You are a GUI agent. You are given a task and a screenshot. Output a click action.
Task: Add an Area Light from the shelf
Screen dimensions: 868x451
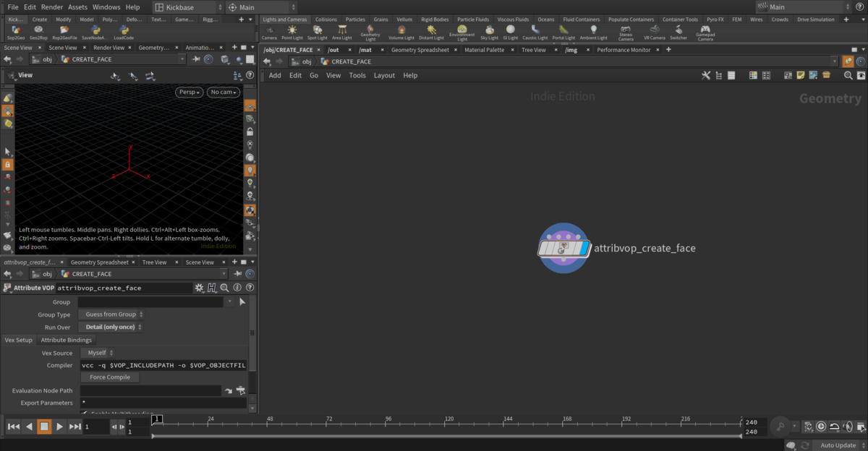click(342, 33)
